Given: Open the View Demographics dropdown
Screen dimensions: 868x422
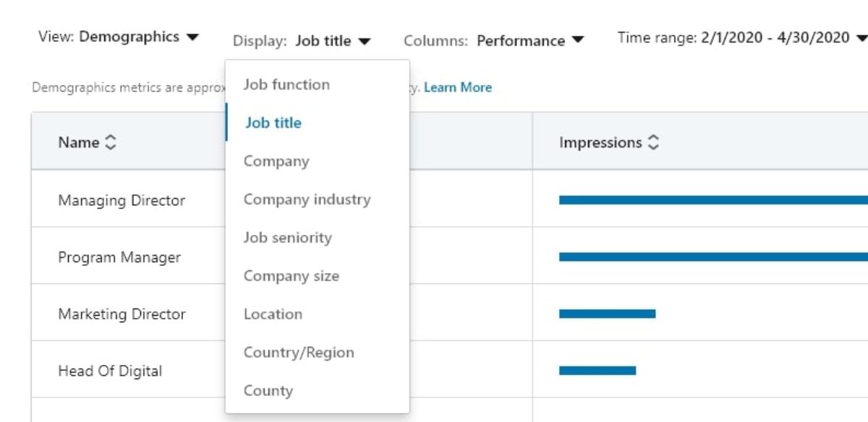Looking at the screenshot, I should [x=119, y=37].
